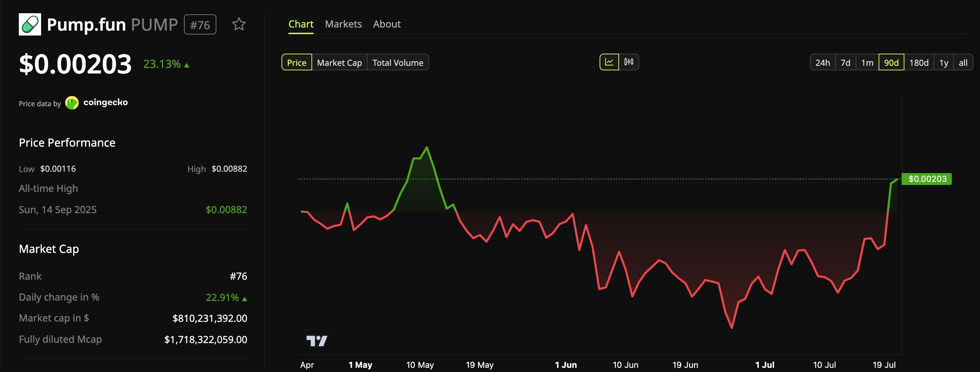This screenshot has height=372, width=980.
Task: Click the 1 May axis label
Action: point(360,365)
